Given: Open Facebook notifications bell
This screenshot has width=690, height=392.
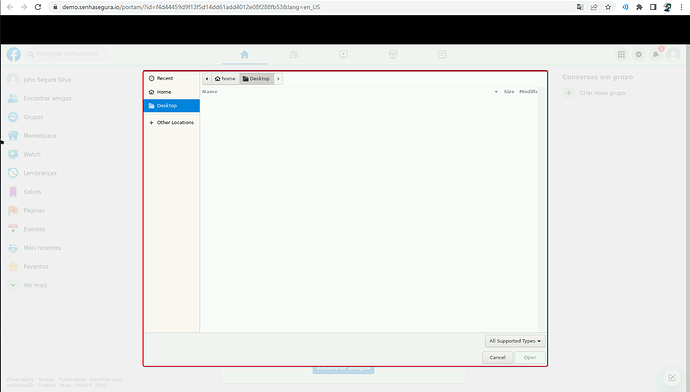Looking at the screenshot, I should point(656,55).
